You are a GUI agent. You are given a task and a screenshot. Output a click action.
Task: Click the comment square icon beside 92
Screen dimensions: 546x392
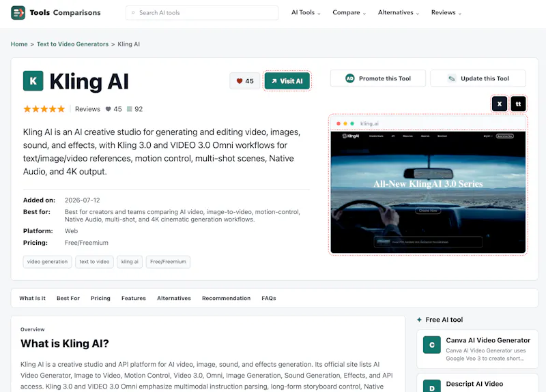coord(130,109)
